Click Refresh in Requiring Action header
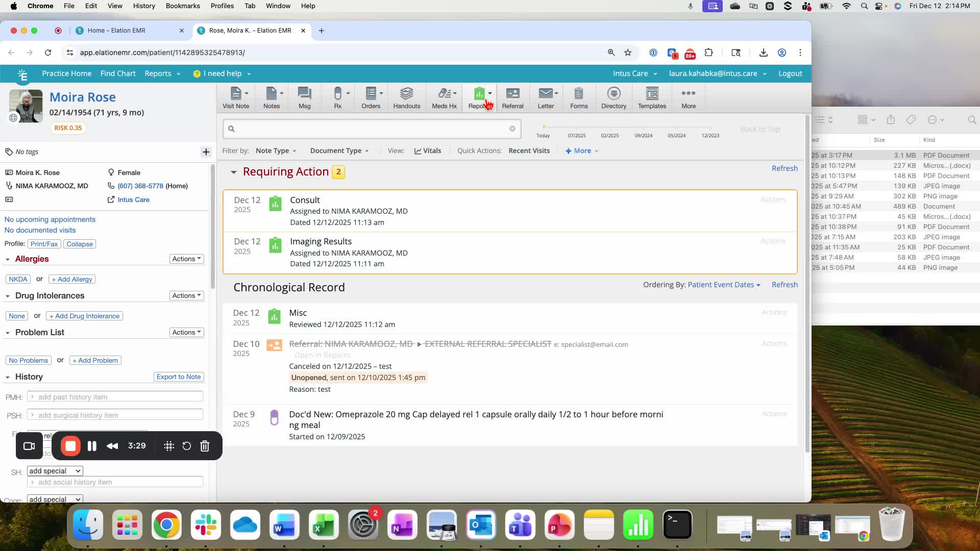 785,169
